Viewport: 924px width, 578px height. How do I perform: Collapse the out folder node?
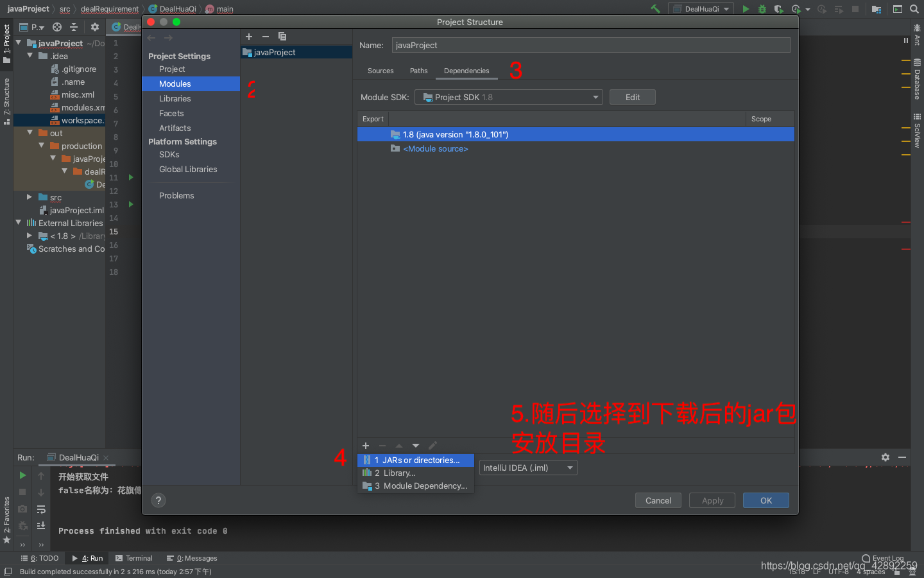coord(30,132)
